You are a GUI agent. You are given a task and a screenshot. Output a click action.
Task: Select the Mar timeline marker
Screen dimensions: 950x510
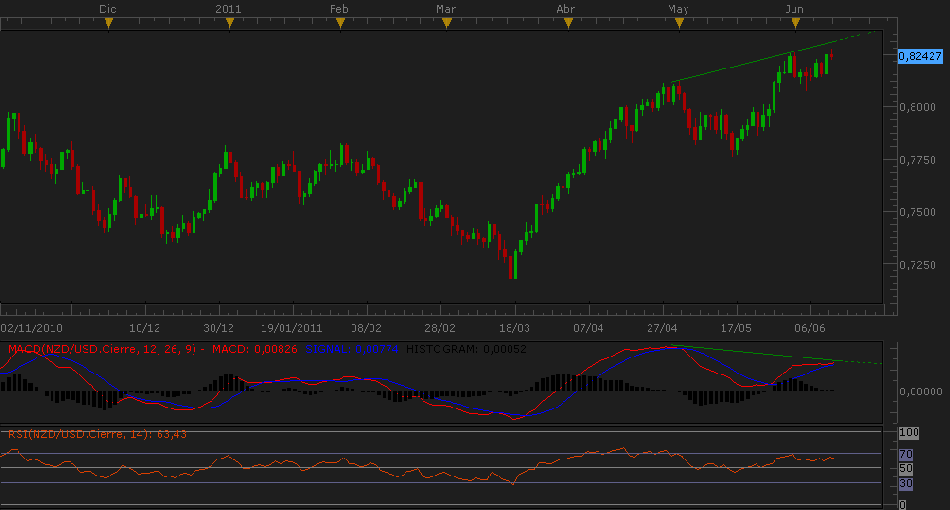coord(446,23)
